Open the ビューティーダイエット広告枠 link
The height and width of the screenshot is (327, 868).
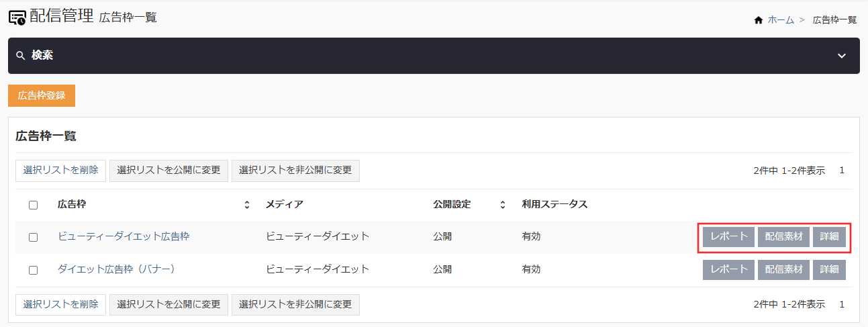pyautogui.click(x=124, y=236)
